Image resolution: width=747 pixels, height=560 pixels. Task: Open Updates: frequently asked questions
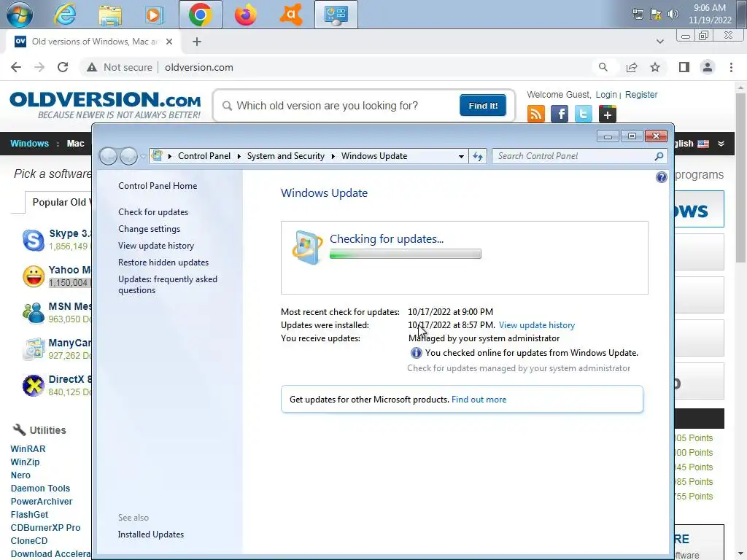[x=168, y=285]
